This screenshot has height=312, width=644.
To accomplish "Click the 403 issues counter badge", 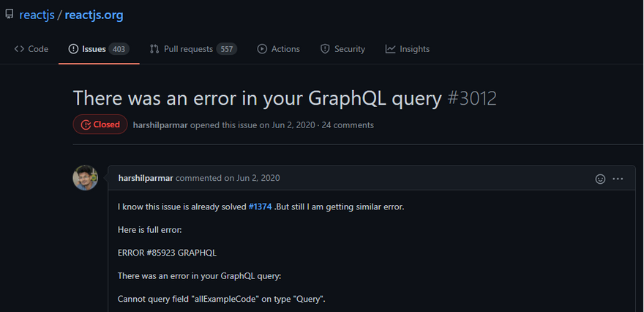I will point(119,49).
